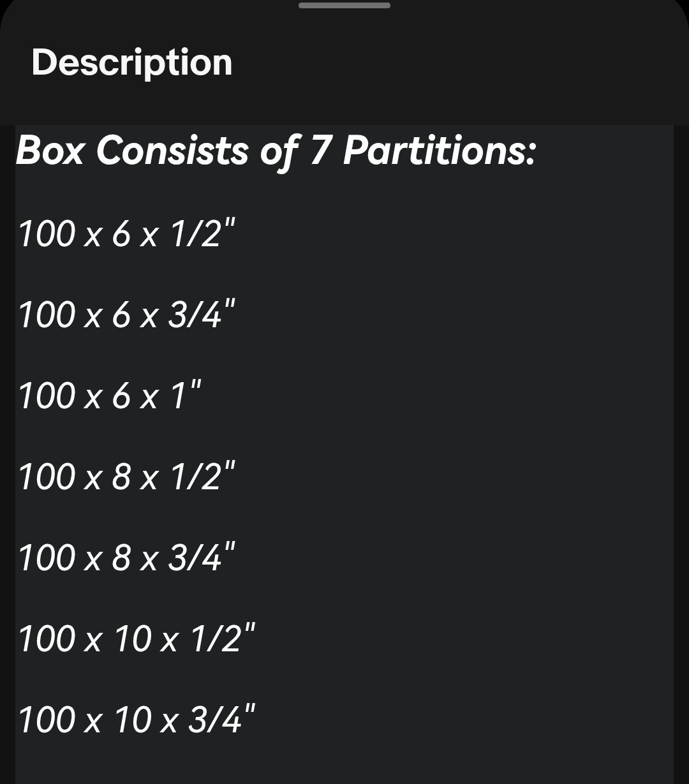This screenshot has height=784, width=689.
Task: Tap the bottom sheet drag handle
Action: (344, 5)
